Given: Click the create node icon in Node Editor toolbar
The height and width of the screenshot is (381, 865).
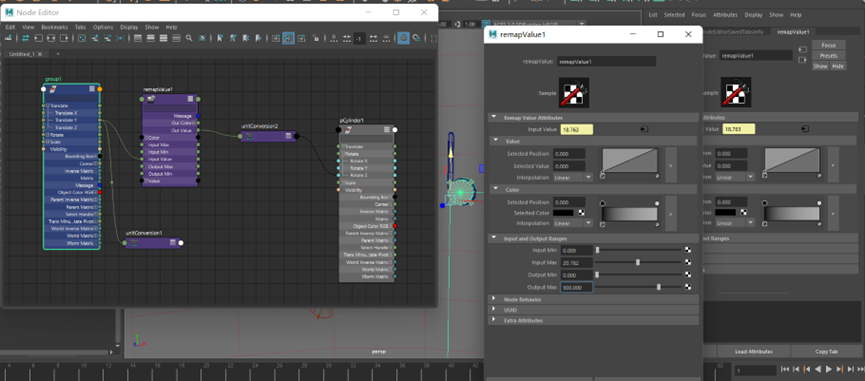Looking at the screenshot, I should point(8,38).
